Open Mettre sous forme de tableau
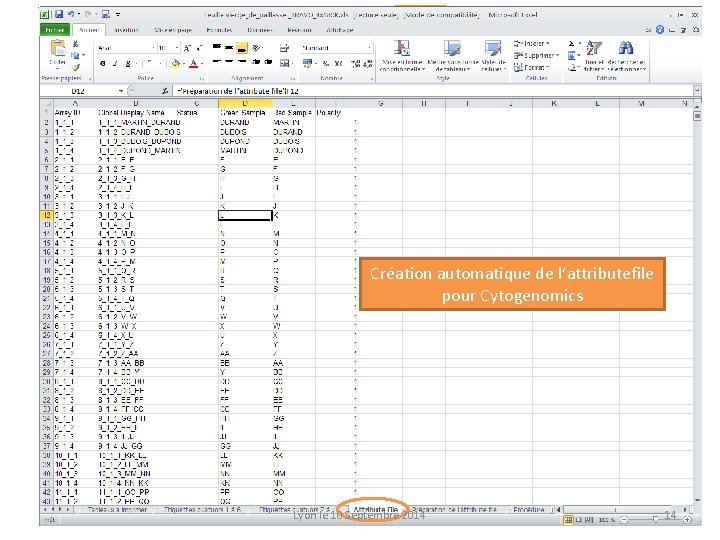The width and height of the screenshot is (720, 540). (x=453, y=56)
